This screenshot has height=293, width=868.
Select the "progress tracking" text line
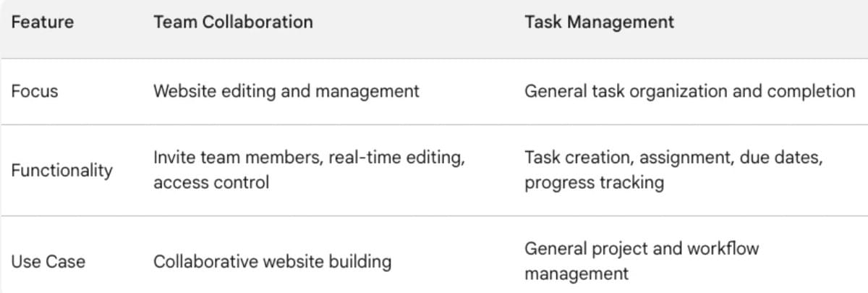tap(594, 182)
